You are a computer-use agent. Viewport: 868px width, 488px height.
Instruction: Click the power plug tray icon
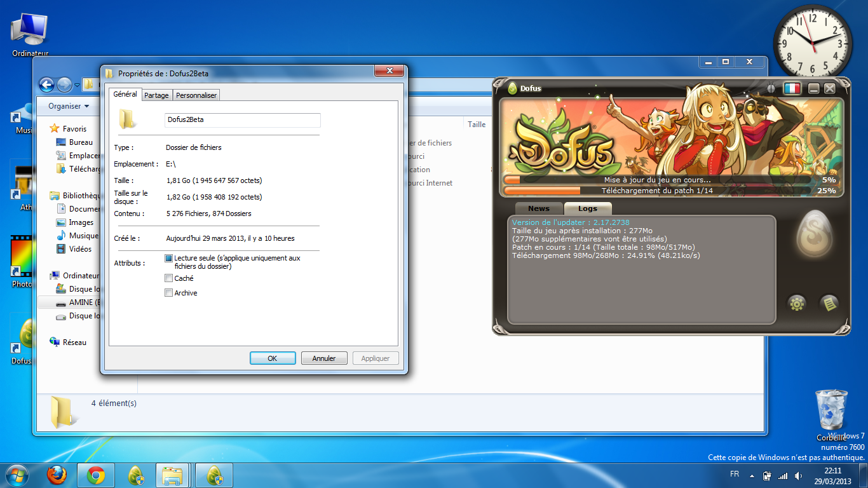[x=767, y=475]
